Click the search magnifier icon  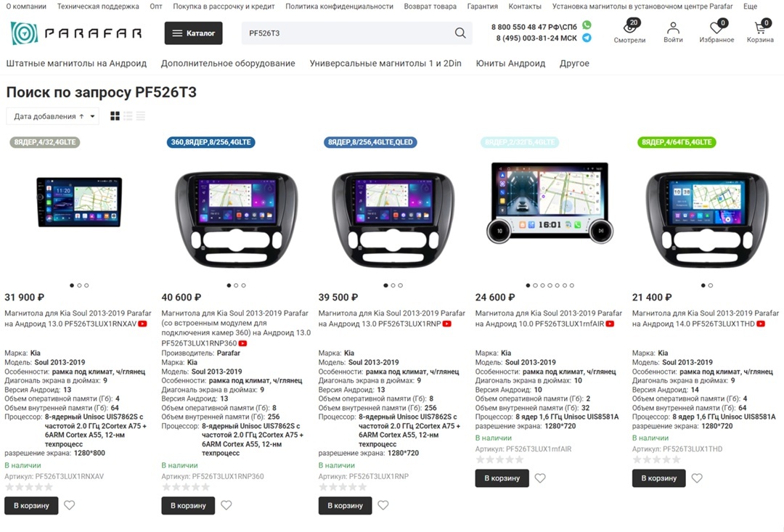(460, 33)
